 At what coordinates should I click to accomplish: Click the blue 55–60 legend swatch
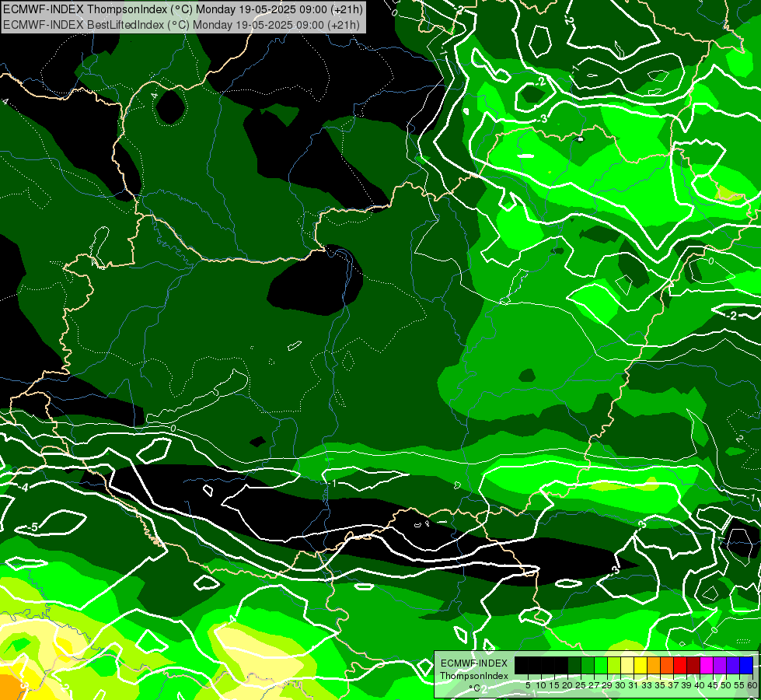point(746,665)
